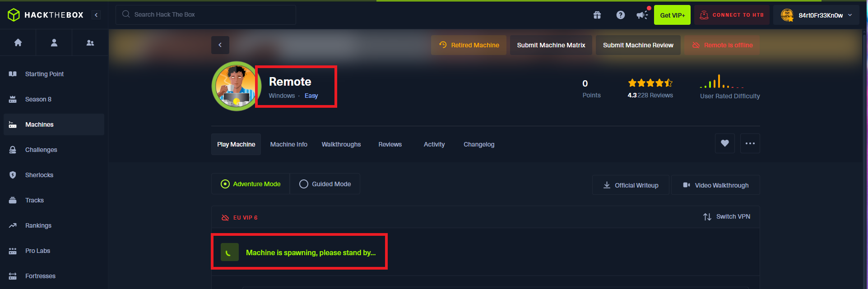Screen dimensions: 868x289
Task: Click the User Rated Difficulty bar chart
Action: (722, 81)
